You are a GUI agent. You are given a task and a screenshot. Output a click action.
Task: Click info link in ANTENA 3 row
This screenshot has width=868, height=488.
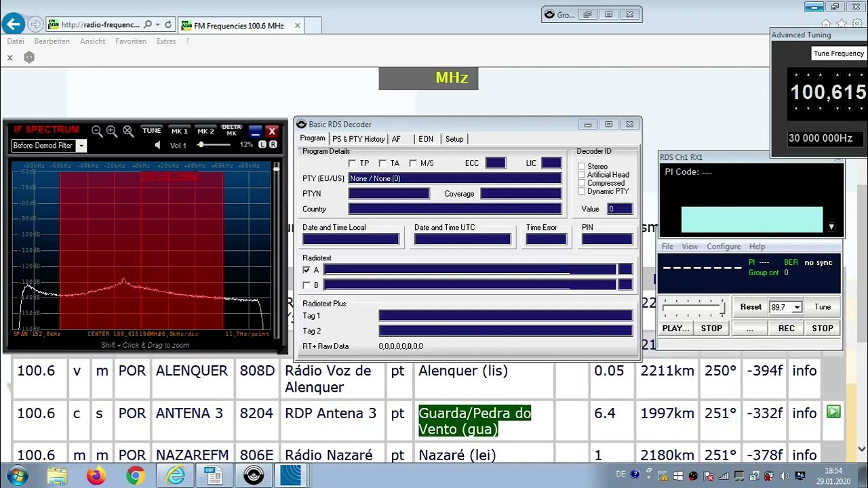[x=804, y=413]
